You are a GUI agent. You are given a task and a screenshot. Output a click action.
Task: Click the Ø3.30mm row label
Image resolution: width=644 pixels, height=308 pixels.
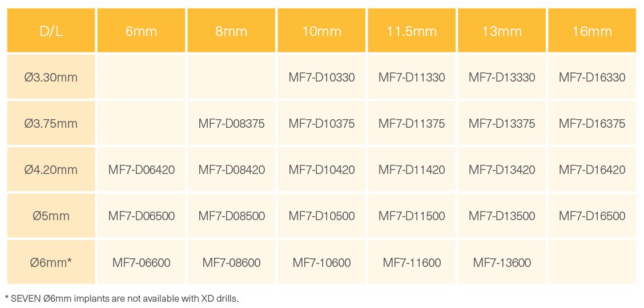[51, 77]
